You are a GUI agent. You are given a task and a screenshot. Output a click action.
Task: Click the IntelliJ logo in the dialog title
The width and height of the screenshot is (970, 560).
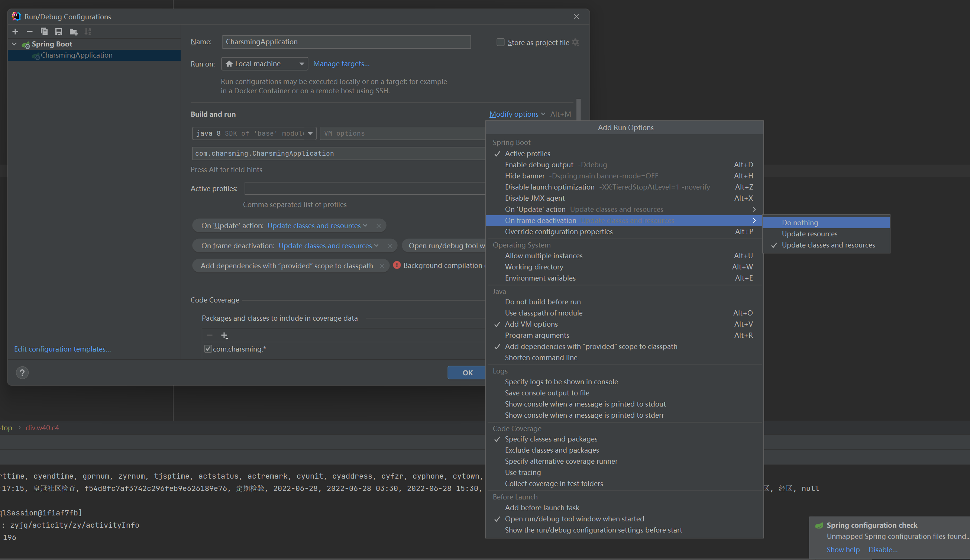coord(16,16)
